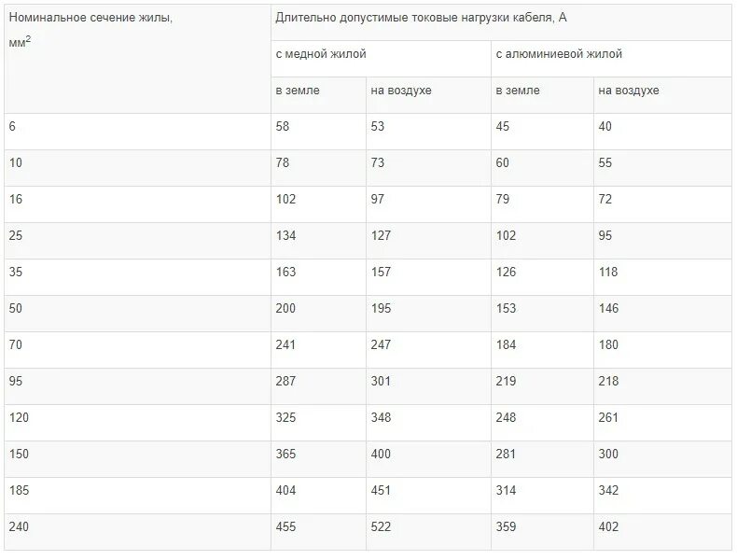Select the aluminum 'на воздухе' column header
The image size is (737, 560).
point(662,95)
